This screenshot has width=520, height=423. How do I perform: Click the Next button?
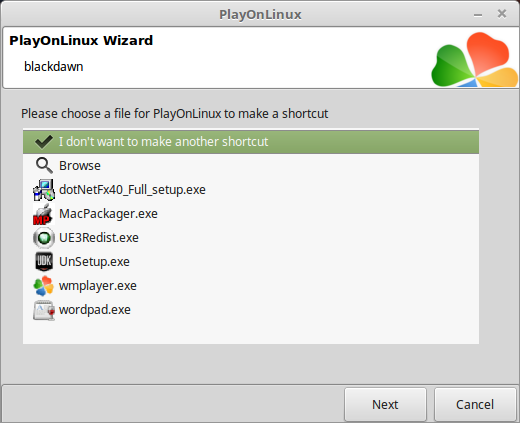tap(385, 404)
